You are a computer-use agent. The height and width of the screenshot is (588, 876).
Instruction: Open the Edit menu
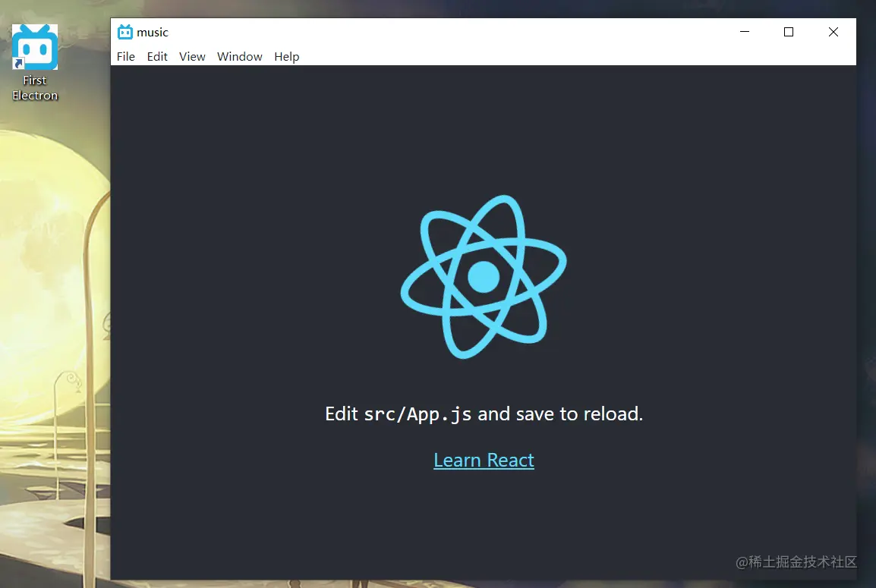pyautogui.click(x=157, y=56)
